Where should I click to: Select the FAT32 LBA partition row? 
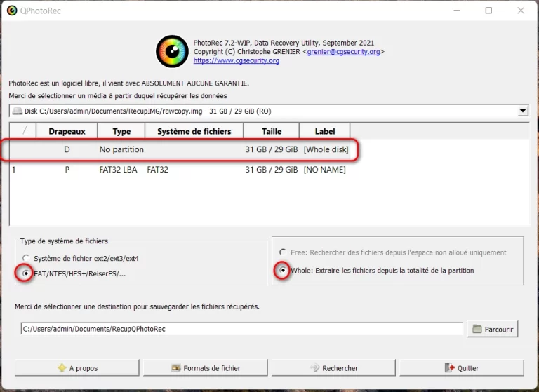180,170
